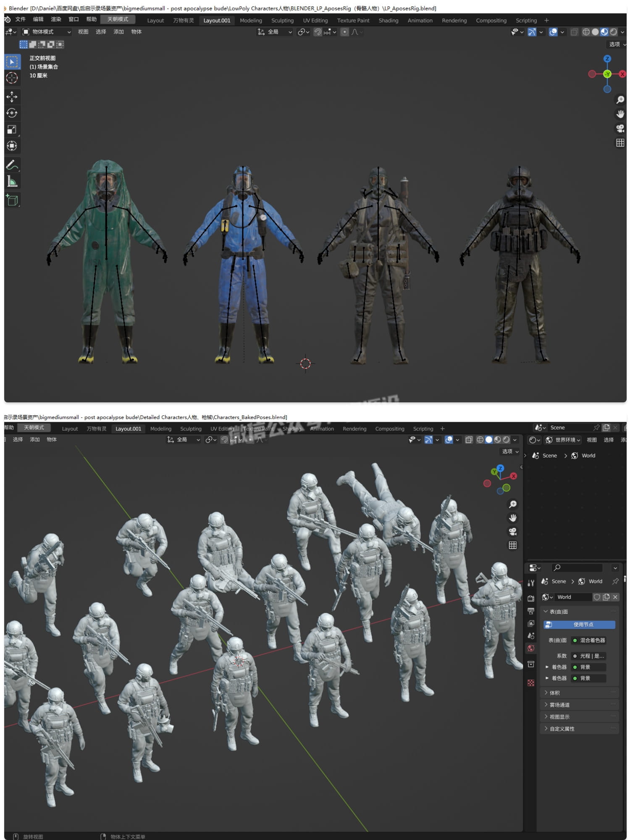Click the zoom magnifier in LP_AposesRig viewport
The image size is (630, 840).
(x=620, y=100)
